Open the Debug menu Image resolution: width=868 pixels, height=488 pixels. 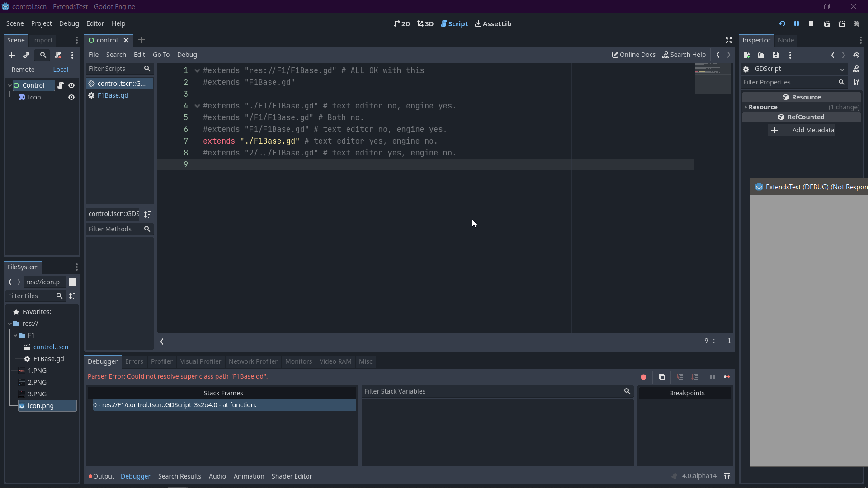[69, 23]
